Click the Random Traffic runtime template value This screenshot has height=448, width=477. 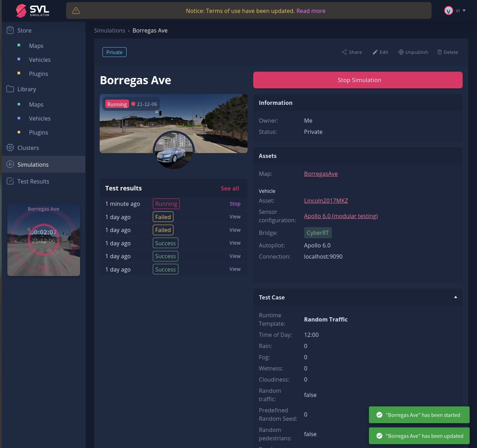point(326,319)
